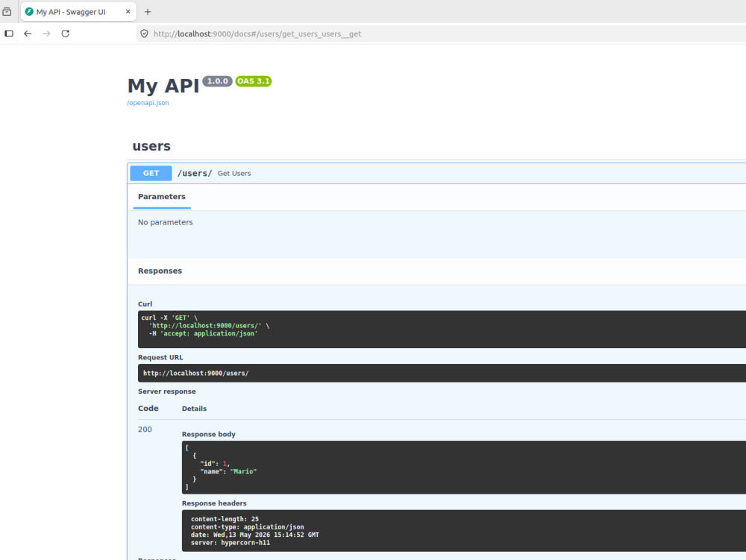Viewport: 746px width, 560px height.
Task: Click the 1.0.0 version badge
Action: coord(217,81)
